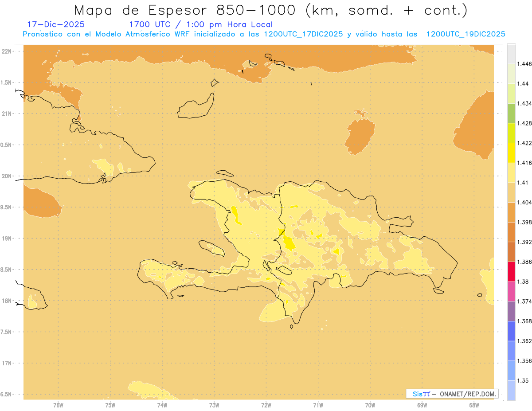The height and width of the screenshot is (411, 532).
Task: Click the legend value '1.368'
Action: coord(525,321)
